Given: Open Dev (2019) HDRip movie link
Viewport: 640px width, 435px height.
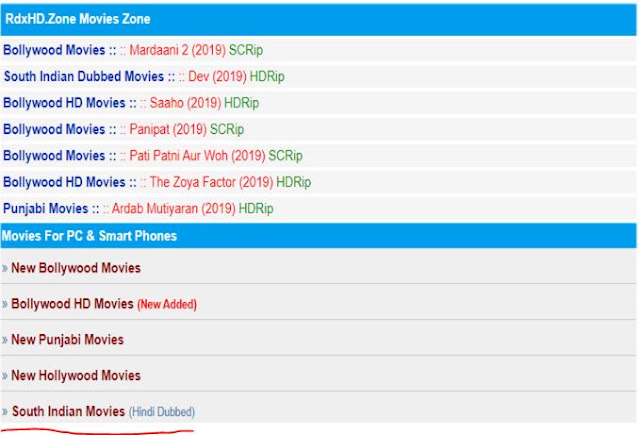Looking at the screenshot, I should pos(236,76).
